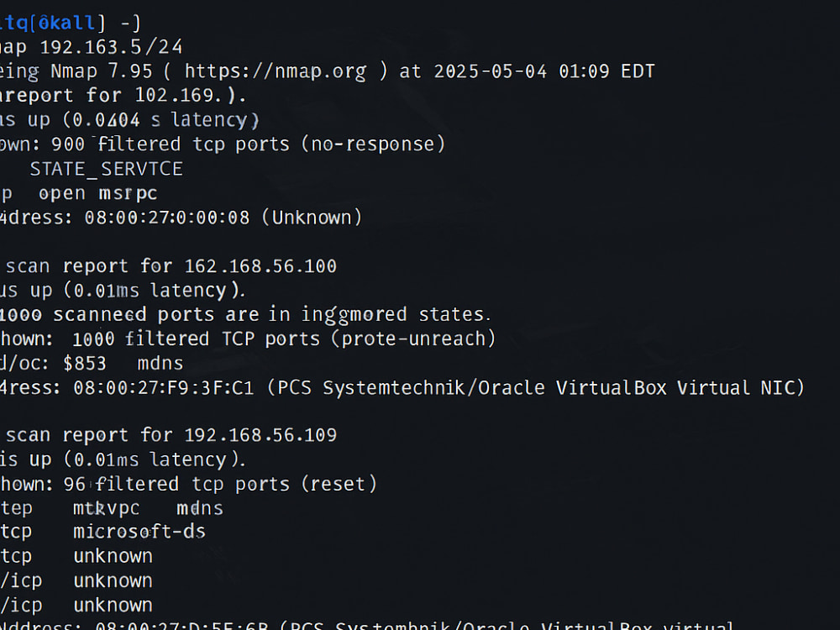Select the 192.168.56.109 scan report IP
The width and height of the screenshot is (840, 630).
(260, 435)
